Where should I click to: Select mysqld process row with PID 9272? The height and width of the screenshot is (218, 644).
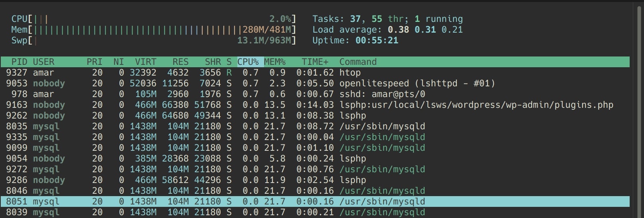coord(315,169)
